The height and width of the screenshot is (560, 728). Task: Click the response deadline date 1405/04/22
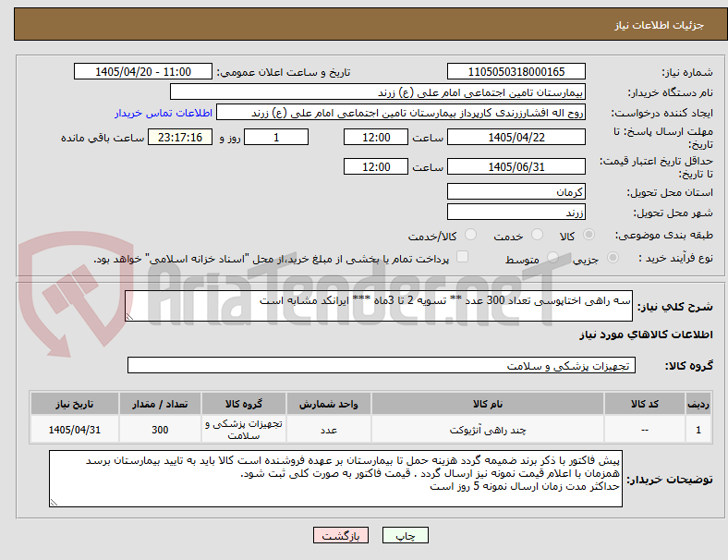pyautogui.click(x=516, y=137)
